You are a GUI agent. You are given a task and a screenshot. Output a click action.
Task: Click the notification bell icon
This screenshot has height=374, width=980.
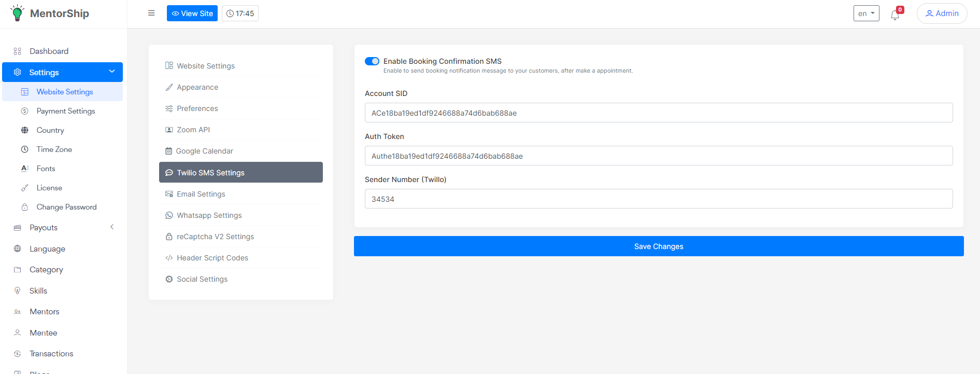894,15
